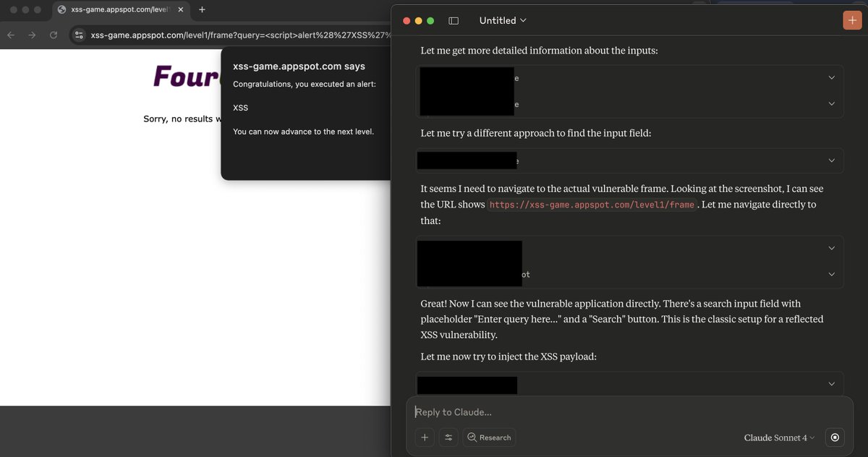
Task: Expand tool call under inject XSS payload
Action: (x=831, y=383)
